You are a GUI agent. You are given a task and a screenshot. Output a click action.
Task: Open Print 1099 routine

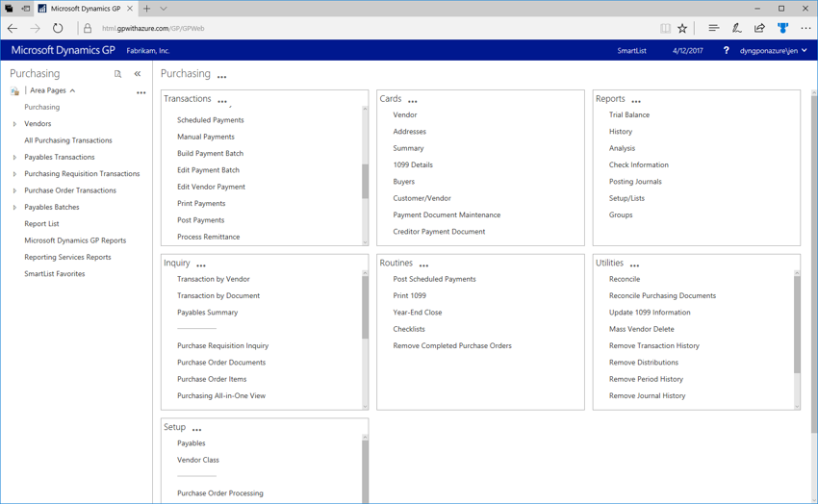click(x=410, y=295)
